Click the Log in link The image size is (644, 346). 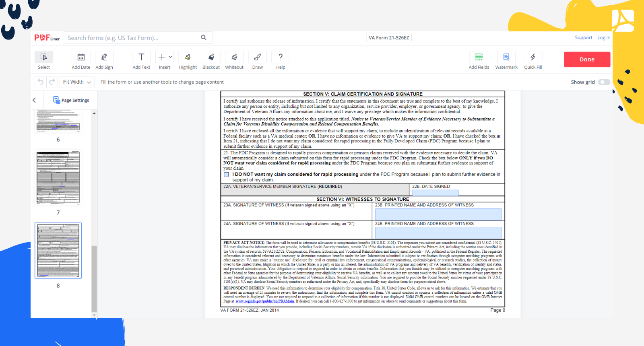(x=603, y=37)
